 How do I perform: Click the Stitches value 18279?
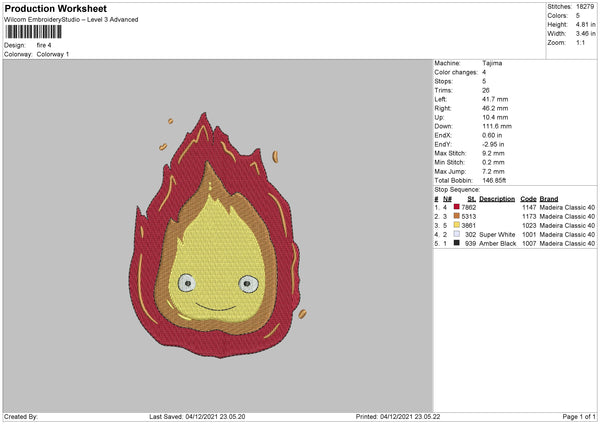[x=585, y=7]
